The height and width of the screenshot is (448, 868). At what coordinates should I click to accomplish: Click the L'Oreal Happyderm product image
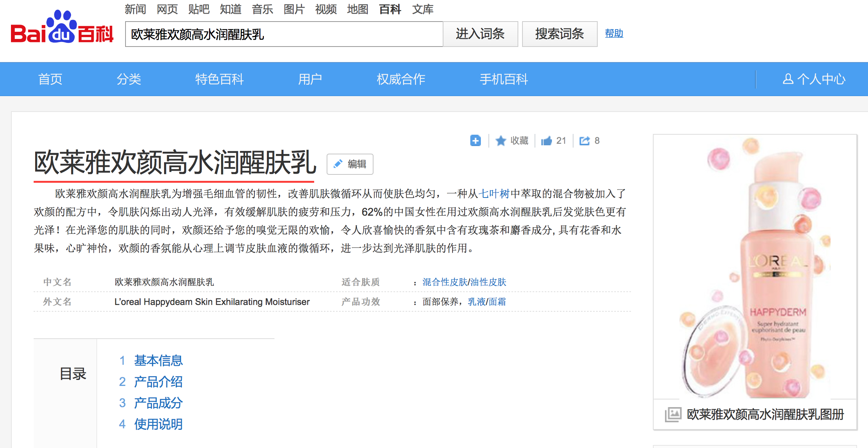[x=755, y=267]
